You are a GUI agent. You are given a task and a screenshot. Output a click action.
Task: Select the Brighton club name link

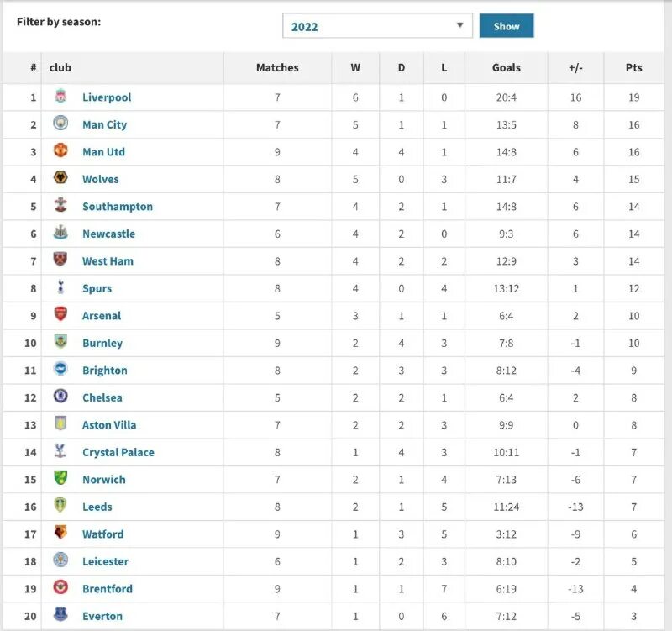pos(105,371)
